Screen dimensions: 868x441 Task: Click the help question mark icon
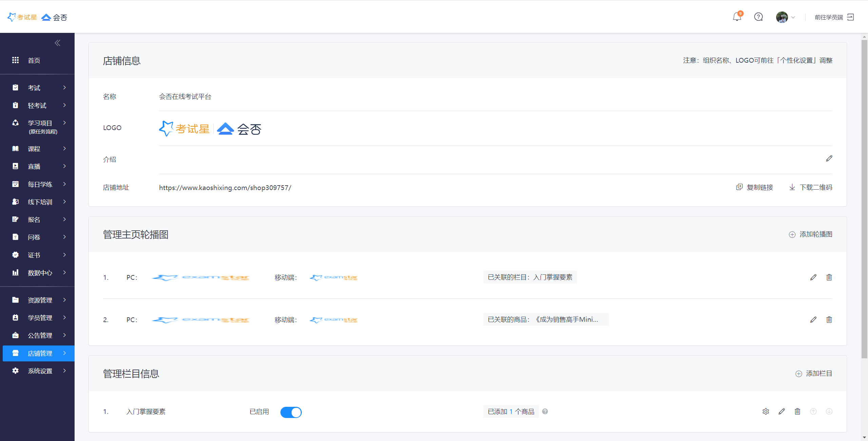pos(758,17)
